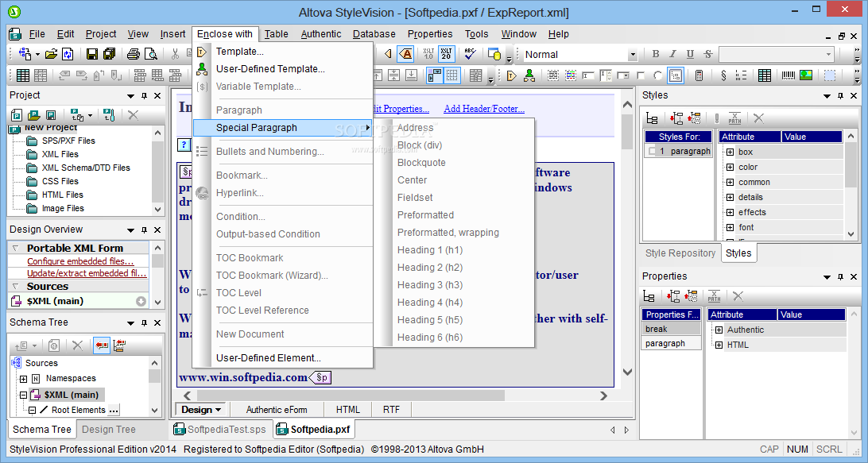
Task: Insert check box control from toolbar
Action: pyautogui.click(x=641, y=75)
